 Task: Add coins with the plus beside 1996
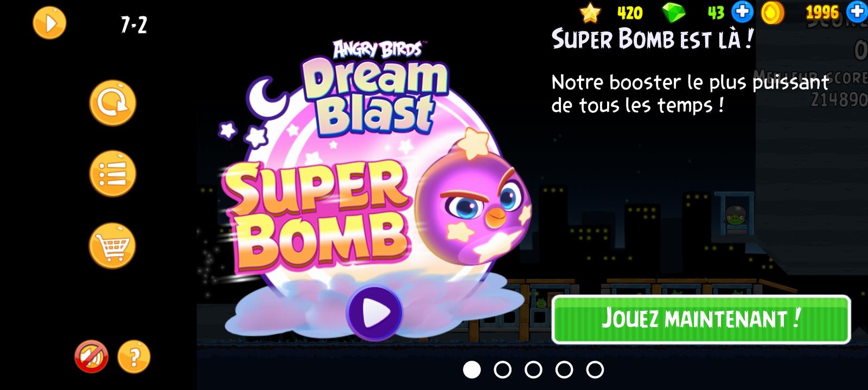(858, 12)
